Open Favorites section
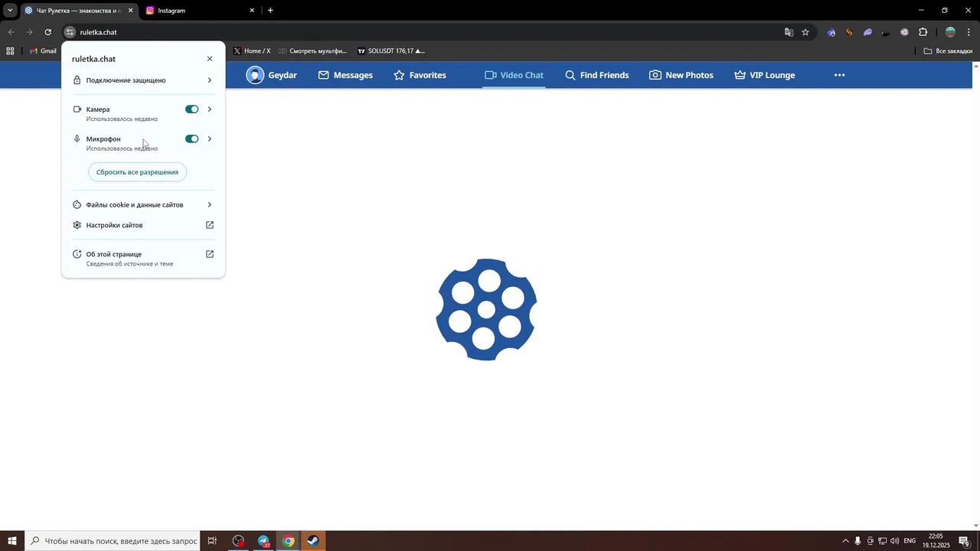The image size is (980, 551). pos(420,75)
